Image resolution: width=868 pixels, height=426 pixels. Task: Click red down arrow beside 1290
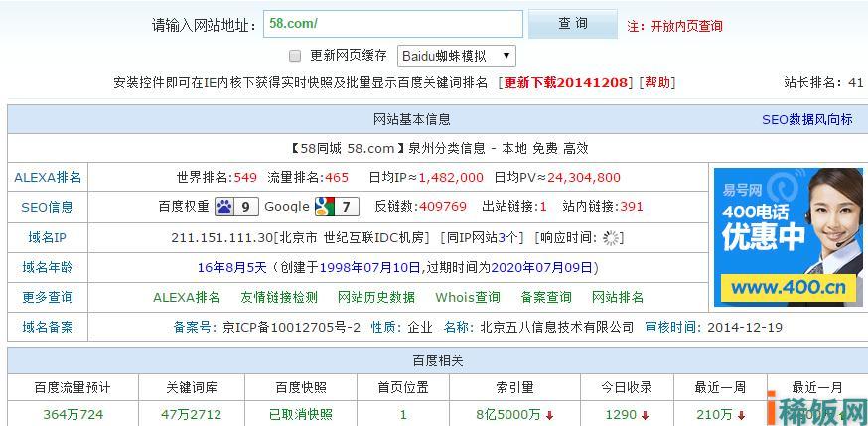point(645,415)
